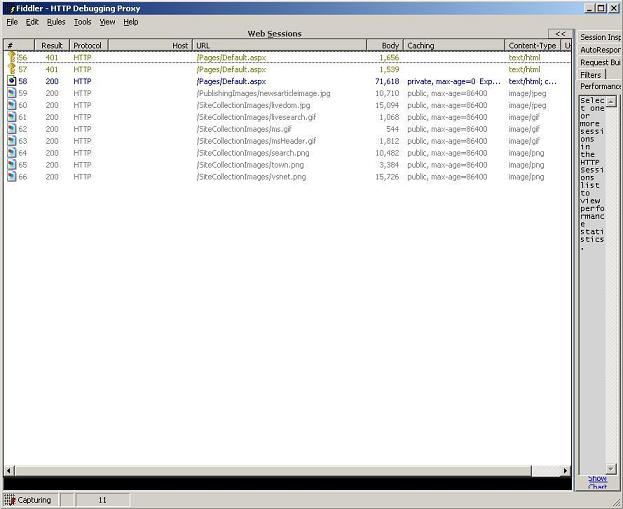The width and height of the screenshot is (623, 509).
Task: Switch to the Session Inspector tab
Action: (600, 37)
